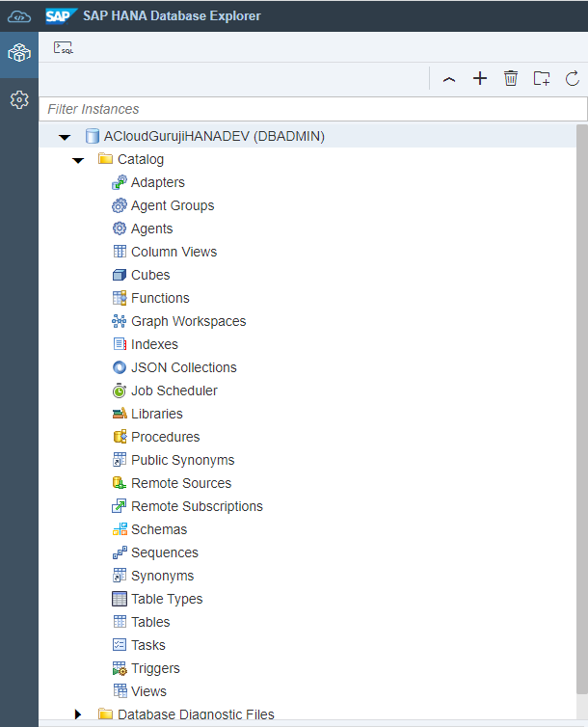Collapse the ACloudGurujiHANADEV database node
Image resolution: width=588 pixels, height=727 pixels.
(x=65, y=137)
